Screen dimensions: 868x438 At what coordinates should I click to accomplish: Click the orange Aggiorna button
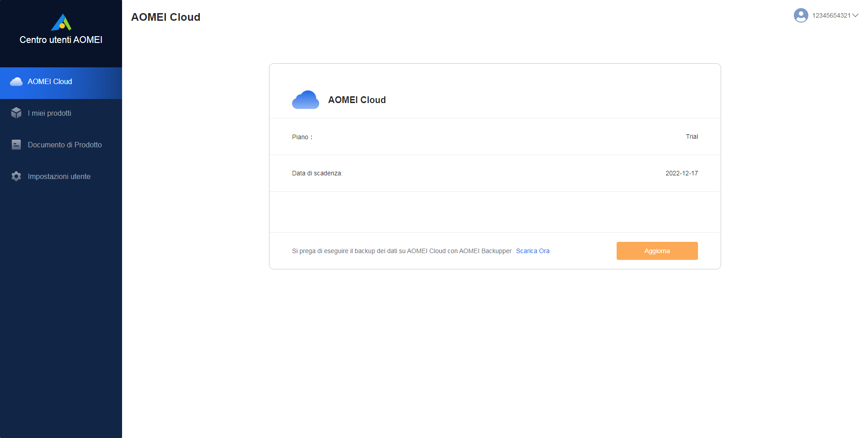tap(657, 251)
